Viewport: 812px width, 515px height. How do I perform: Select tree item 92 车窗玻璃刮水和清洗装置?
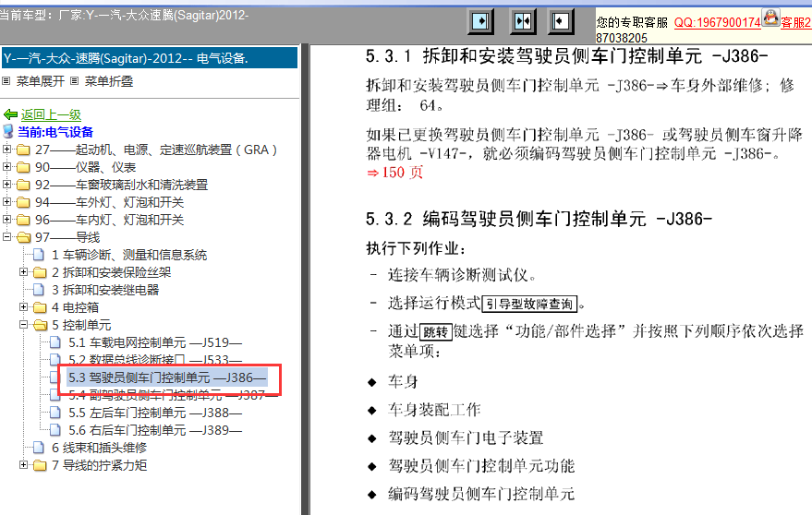click(x=121, y=185)
